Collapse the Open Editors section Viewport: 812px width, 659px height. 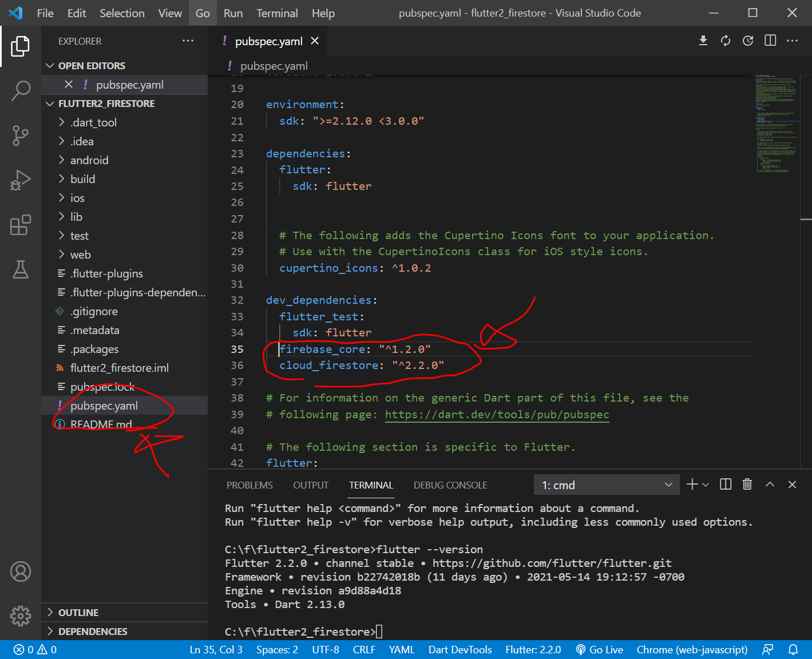[x=92, y=66]
